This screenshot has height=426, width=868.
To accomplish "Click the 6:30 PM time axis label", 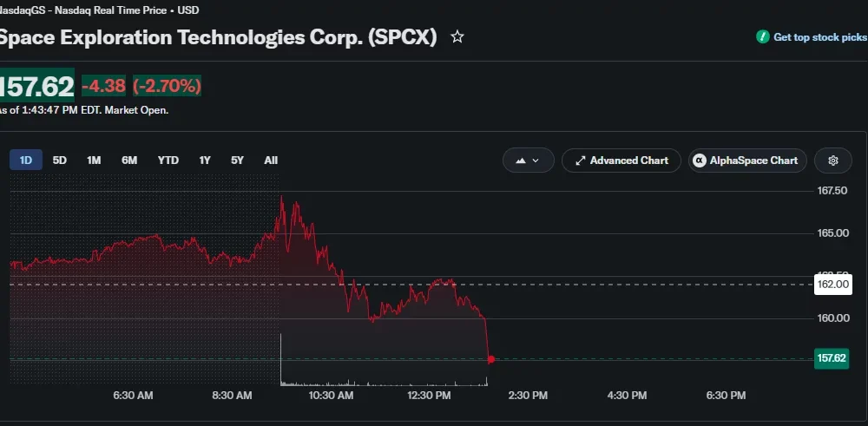I will (x=726, y=396).
